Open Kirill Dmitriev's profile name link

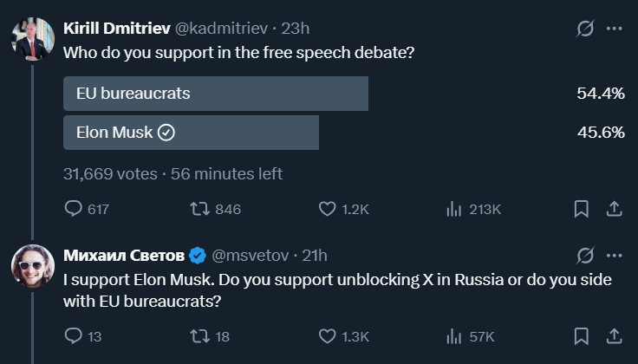(x=117, y=29)
